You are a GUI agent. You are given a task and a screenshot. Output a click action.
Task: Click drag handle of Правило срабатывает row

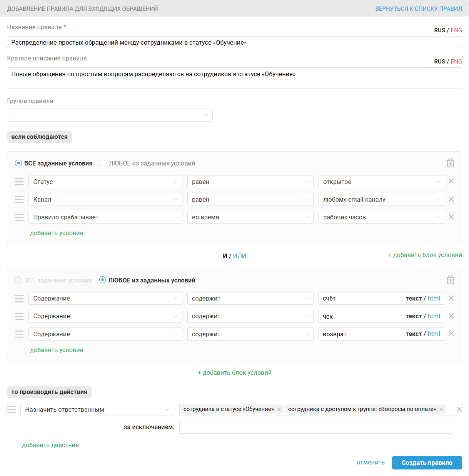[x=19, y=217]
